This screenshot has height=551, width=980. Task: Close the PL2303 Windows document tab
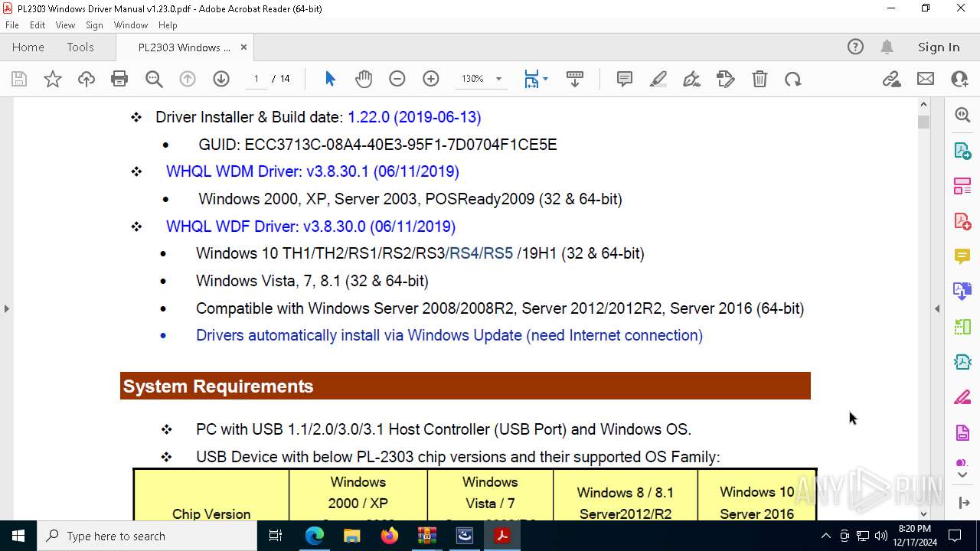click(x=243, y=47)
